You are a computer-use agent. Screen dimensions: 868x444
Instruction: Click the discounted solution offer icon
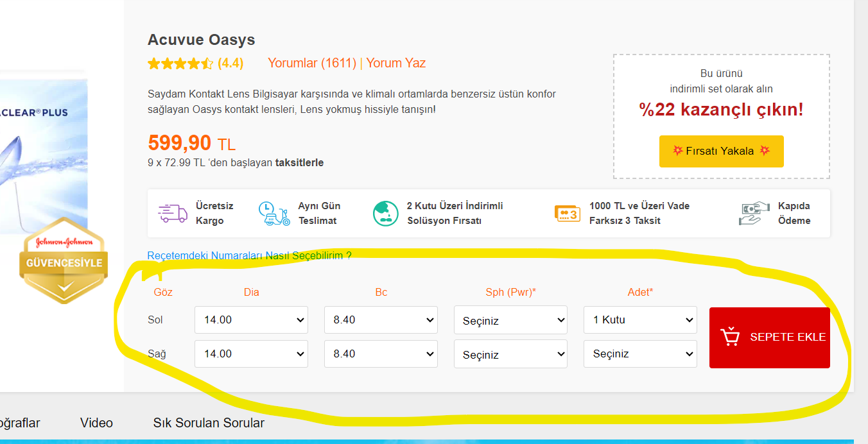386,213
